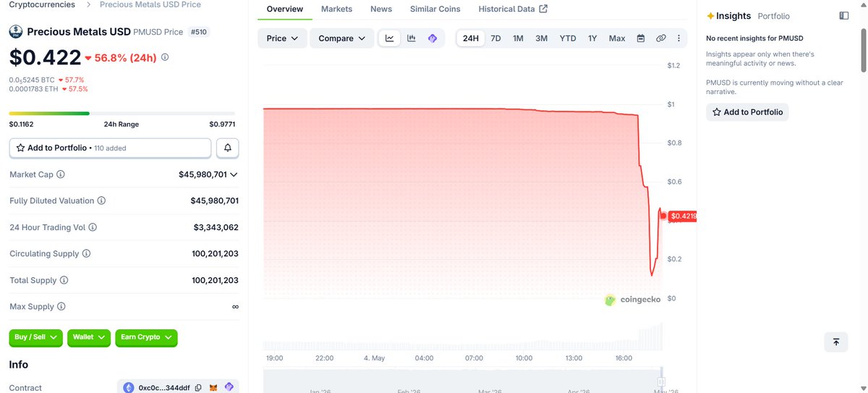Copy the contract address with the copy icon

click(x=198, y=388)
